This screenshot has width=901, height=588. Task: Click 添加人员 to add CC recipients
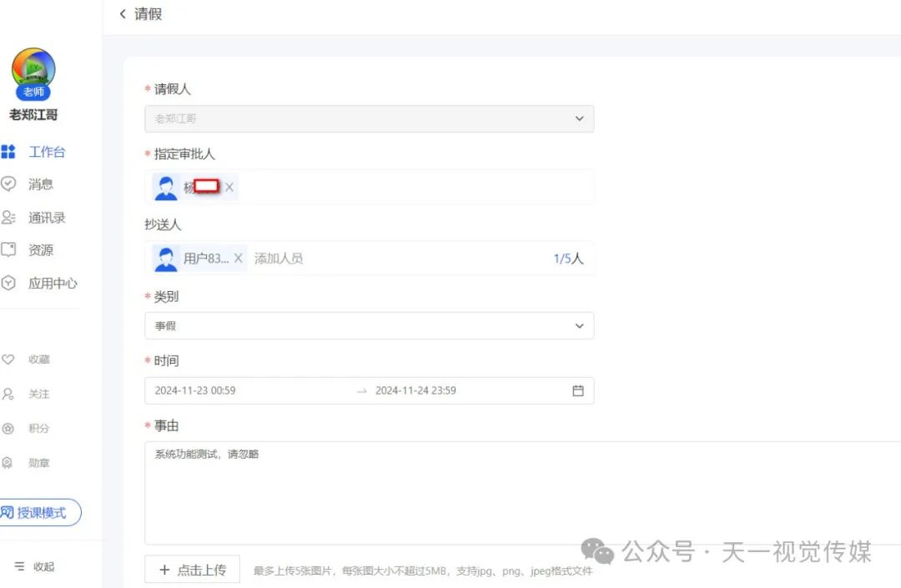click(279, 258)
